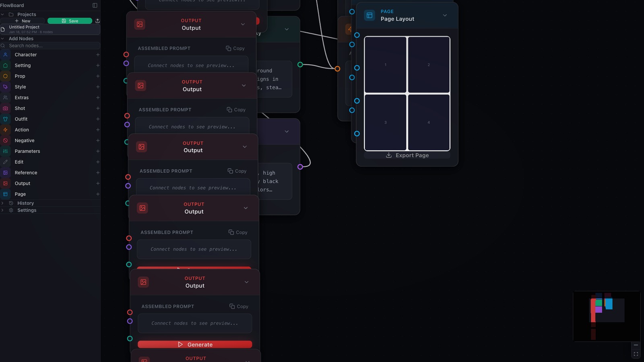This screenshot has height=362, width=644.
Task: Click the Negative node type icon
Action: point(5,140)
